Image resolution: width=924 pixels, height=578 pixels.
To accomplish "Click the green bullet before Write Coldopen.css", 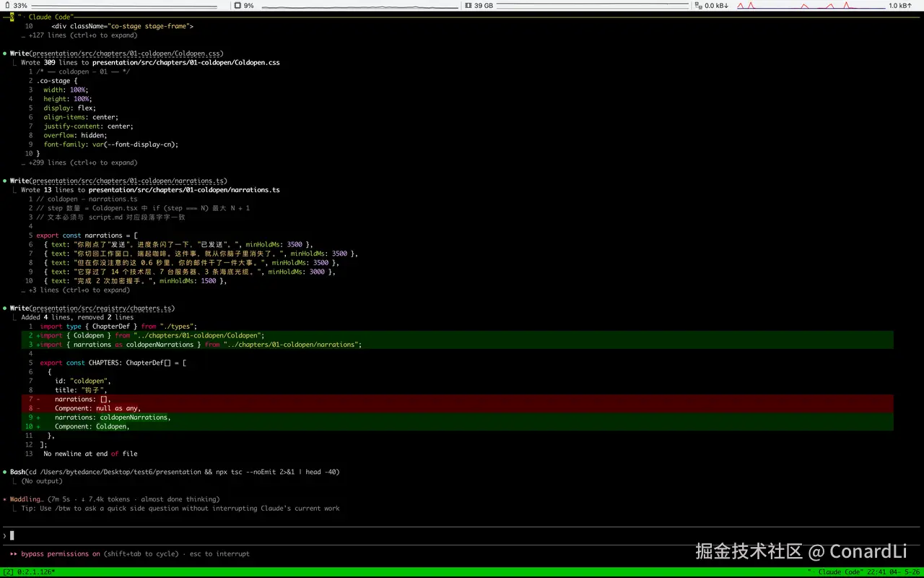I will [x=5, y=53].
